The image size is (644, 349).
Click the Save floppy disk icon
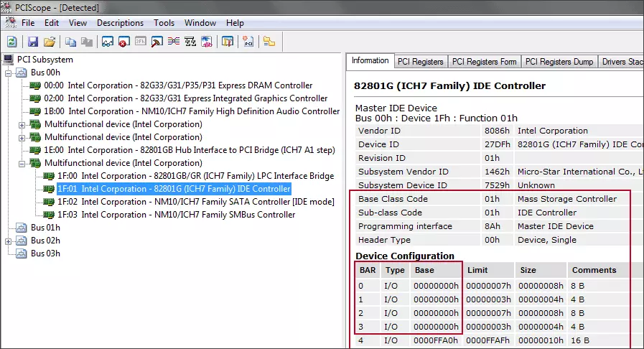33,42
